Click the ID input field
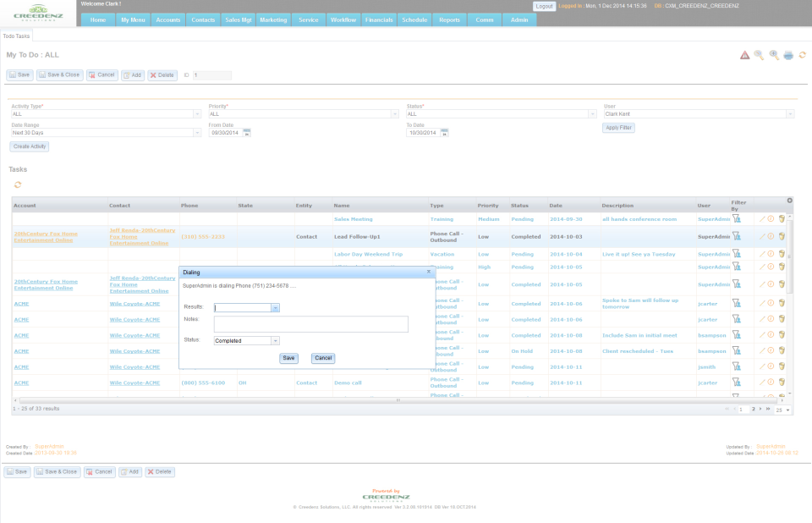Image resolution: width=812 pixels, height=523 pixels. pyautogui.click(x=211, y=75)
